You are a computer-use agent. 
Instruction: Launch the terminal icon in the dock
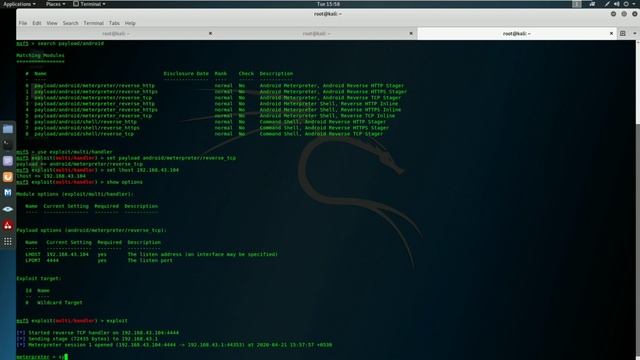point(8,144)
